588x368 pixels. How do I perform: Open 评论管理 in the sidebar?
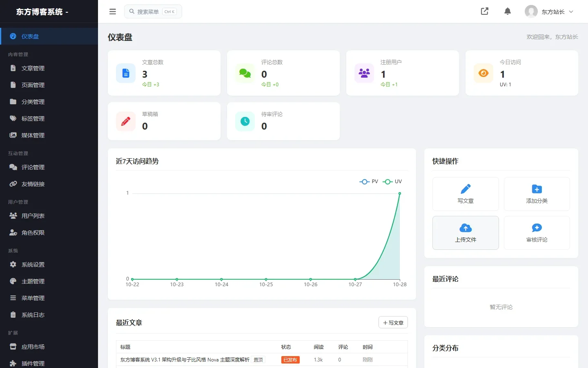click(x=49, y=167)
